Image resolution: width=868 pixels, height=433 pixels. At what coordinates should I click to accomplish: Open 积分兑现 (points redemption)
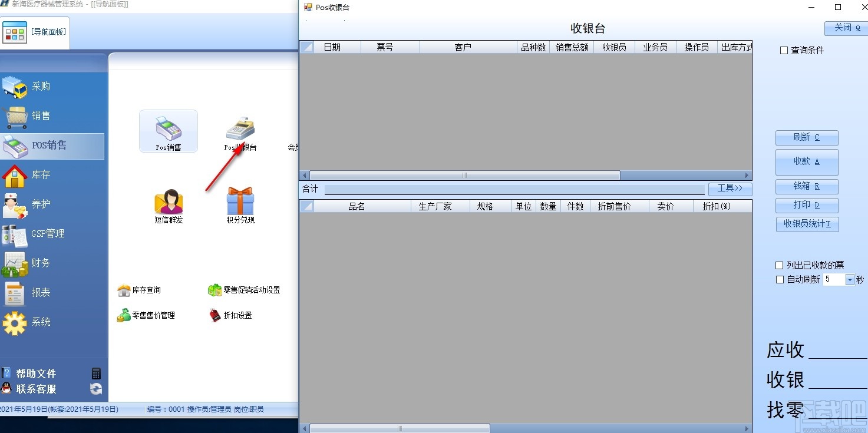pos(239,203)
